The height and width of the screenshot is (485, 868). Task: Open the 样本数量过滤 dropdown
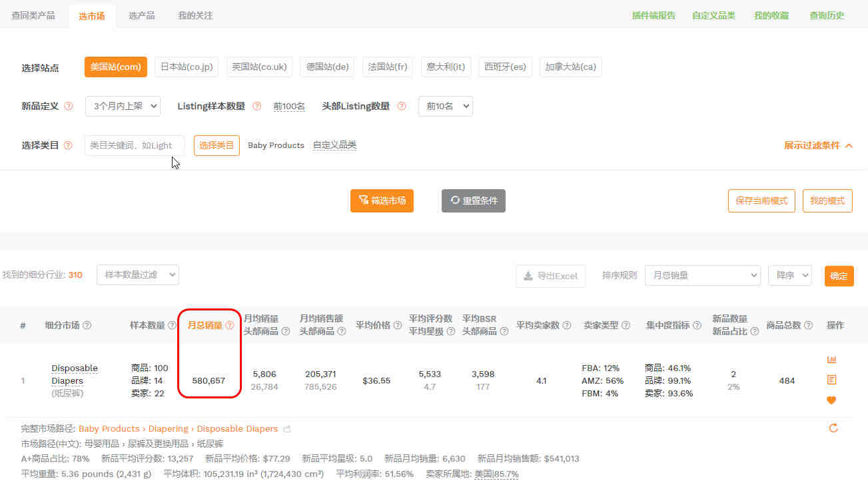tap(138, 274)
